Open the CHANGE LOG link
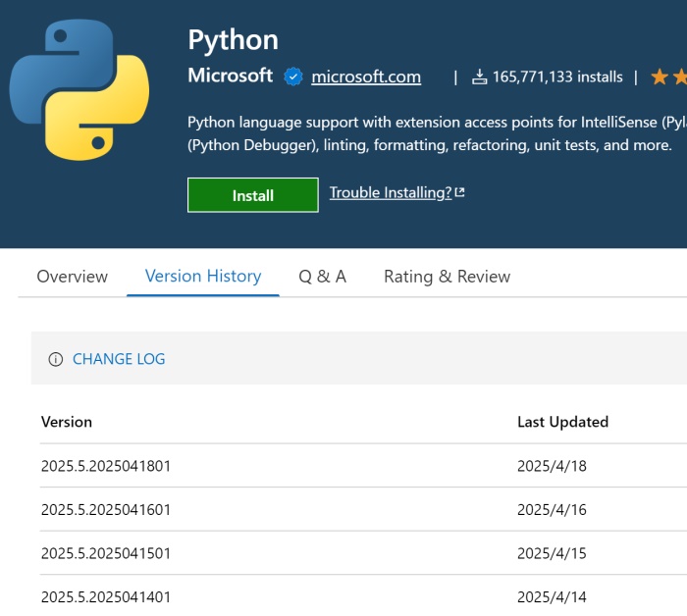The width and height of the screenshot is (687, 616). 119,359
